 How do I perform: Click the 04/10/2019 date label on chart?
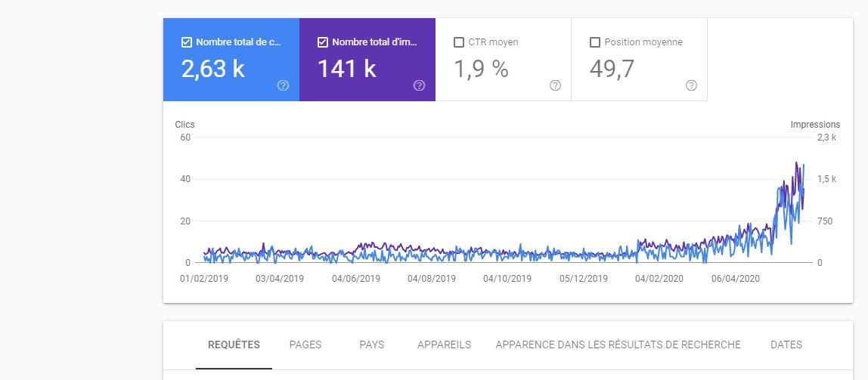[x=507, y=279]
